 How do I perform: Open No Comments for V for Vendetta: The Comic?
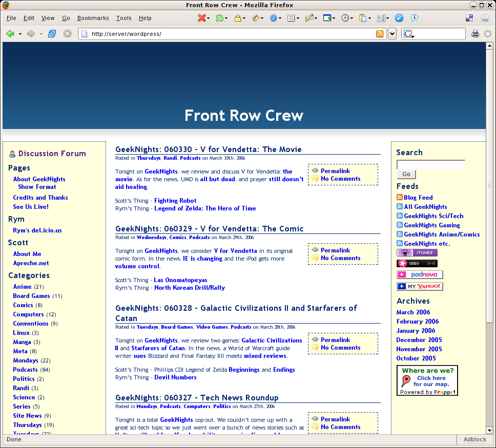[340, 258]
